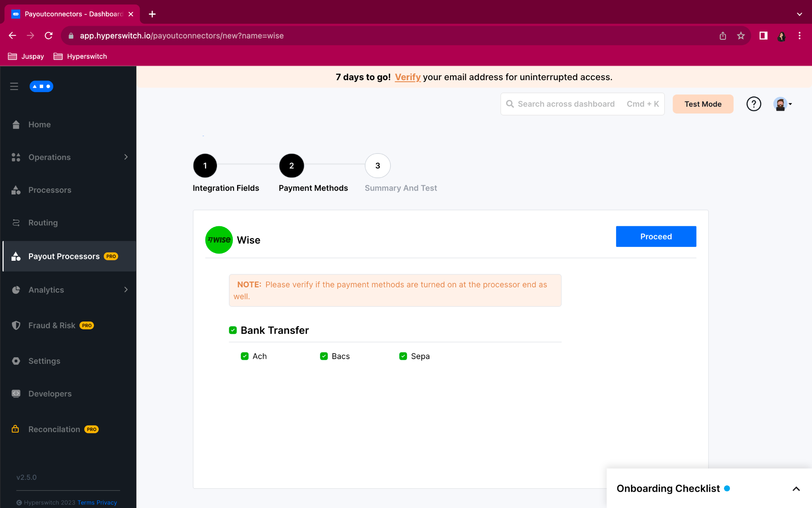
Task: Click the Settings sidebar icon
Action: [16, 361]
